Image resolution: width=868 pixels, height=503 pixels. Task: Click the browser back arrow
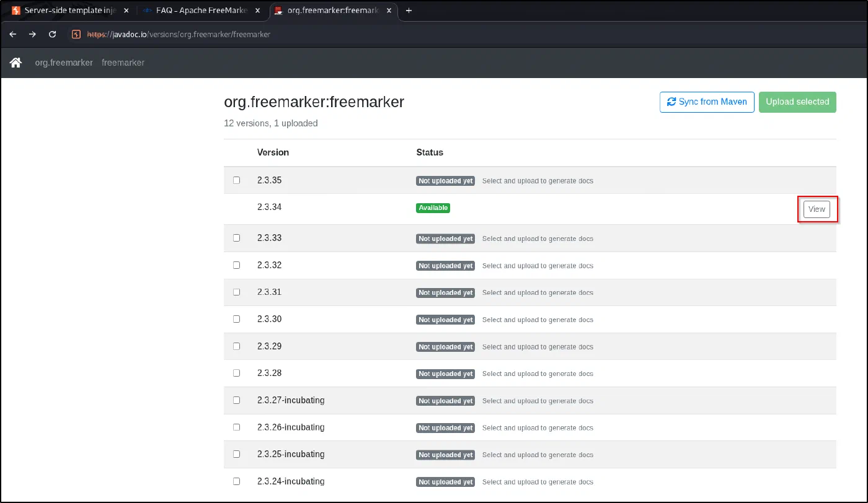(x=13, y=34)
